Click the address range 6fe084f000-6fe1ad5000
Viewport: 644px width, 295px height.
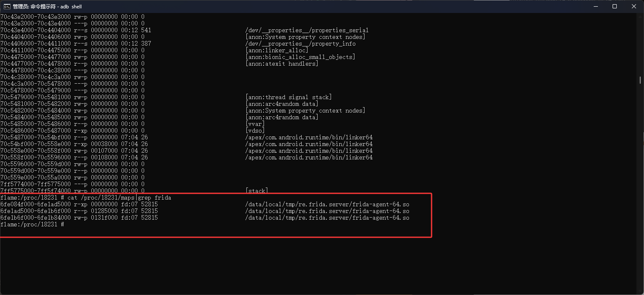coord(35,204)
